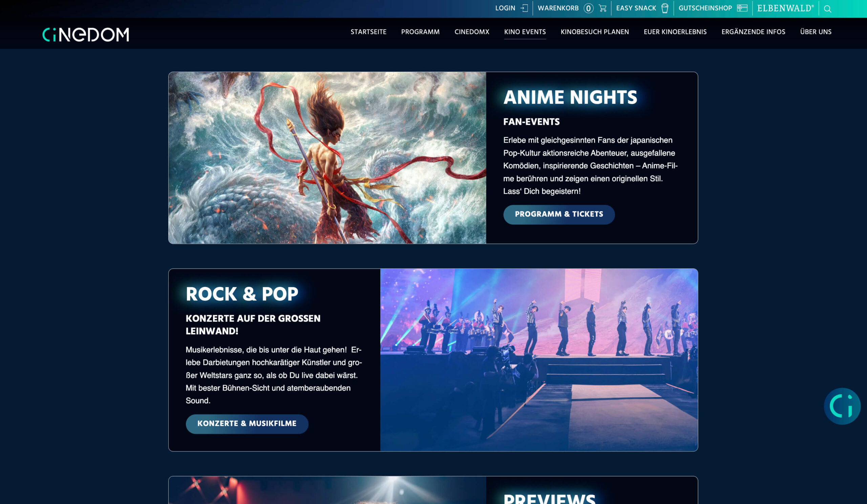Click the Anime Nights artwork image
The width and height of the screenshot is (867, 504).
tap(327, 157)
